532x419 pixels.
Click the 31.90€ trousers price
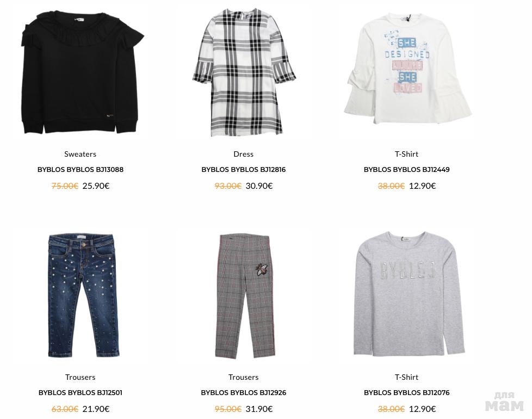pos(259,409)
